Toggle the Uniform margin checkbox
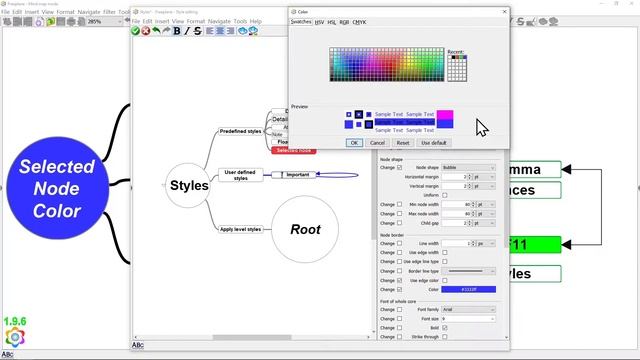 pyautogui.click(x=445, y=195)
